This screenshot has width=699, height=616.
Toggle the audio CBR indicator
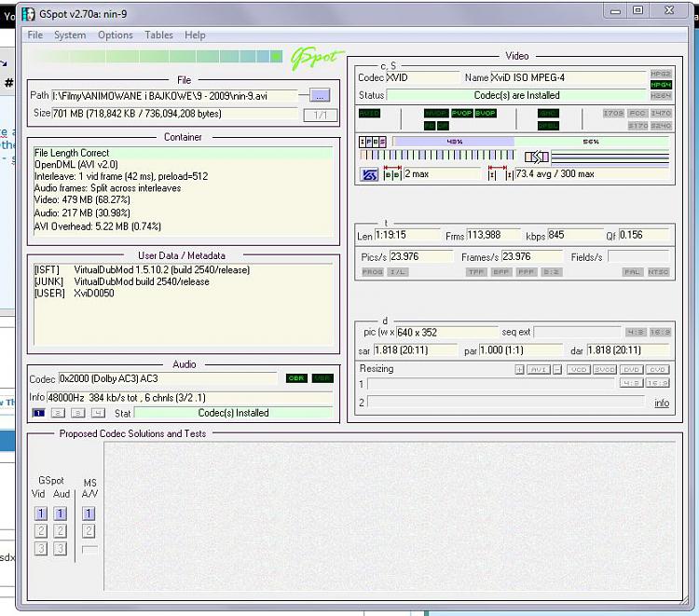coord(296,378)
